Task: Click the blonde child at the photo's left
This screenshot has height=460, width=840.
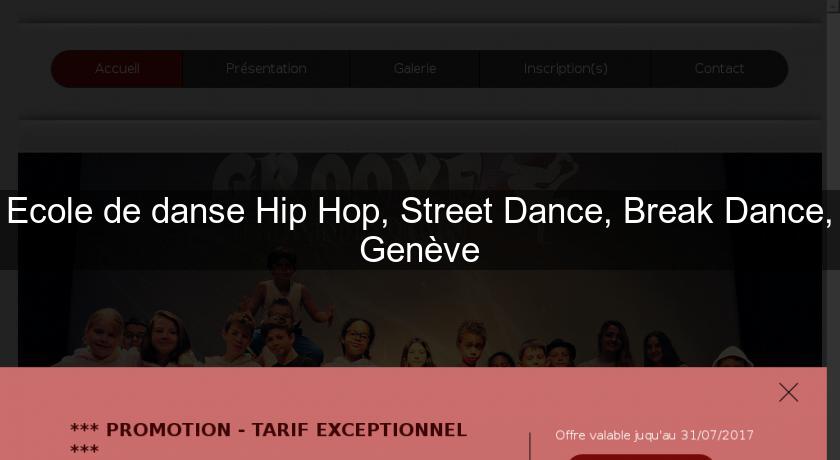Action: point(102,336)
